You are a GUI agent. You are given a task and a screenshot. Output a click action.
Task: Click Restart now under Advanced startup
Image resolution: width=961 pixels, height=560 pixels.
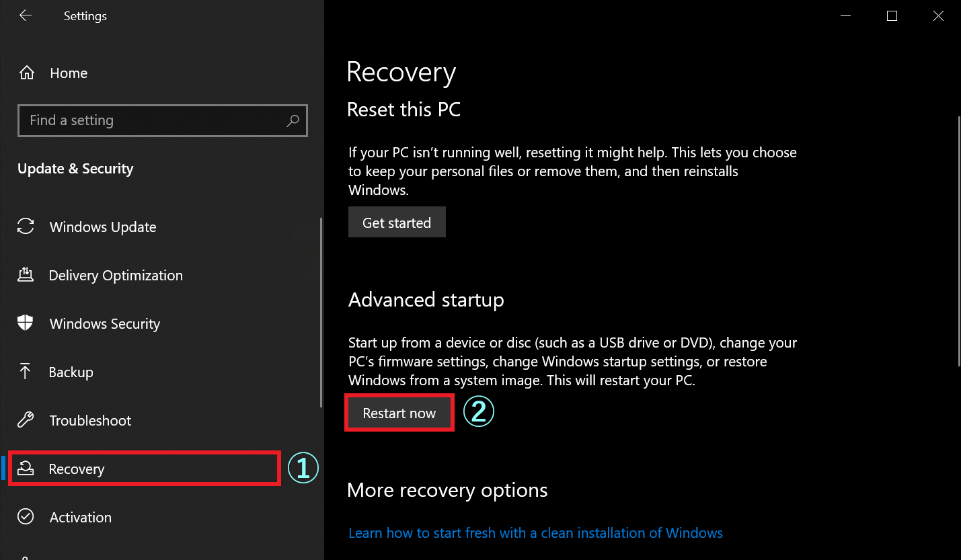coord(399,413)
